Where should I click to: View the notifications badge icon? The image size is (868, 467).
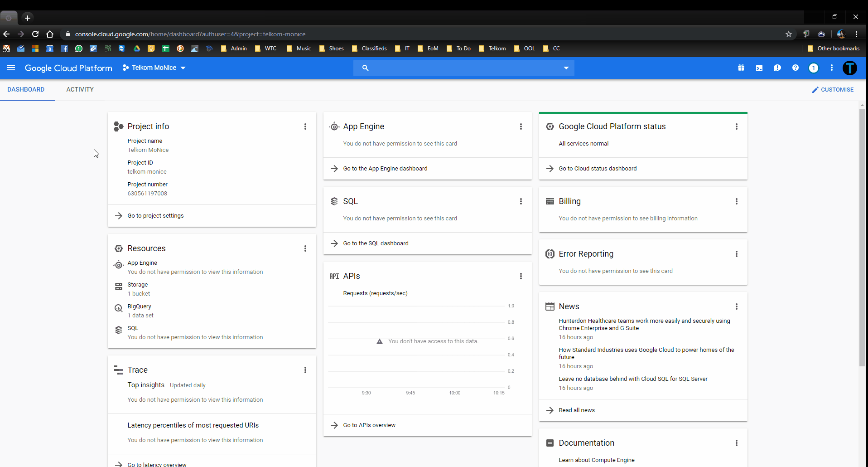[x=814, y=68]
